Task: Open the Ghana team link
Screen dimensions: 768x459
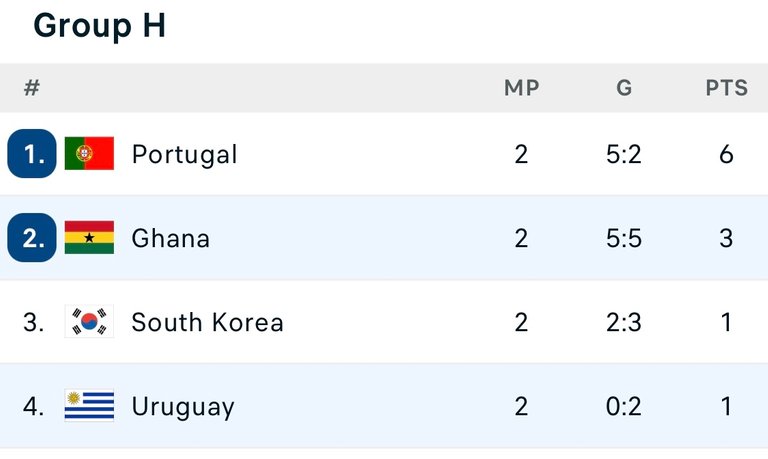Action: click(x=170, y=239)
